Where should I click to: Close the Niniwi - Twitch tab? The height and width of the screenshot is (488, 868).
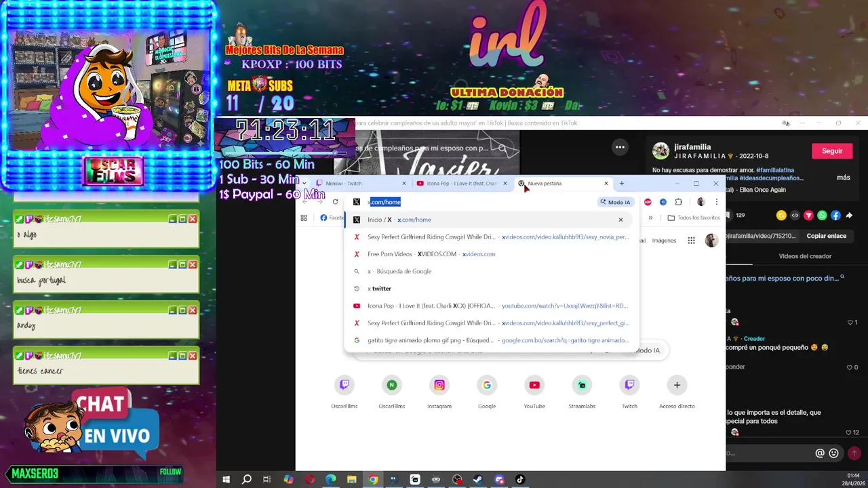[x=404, y=183]
